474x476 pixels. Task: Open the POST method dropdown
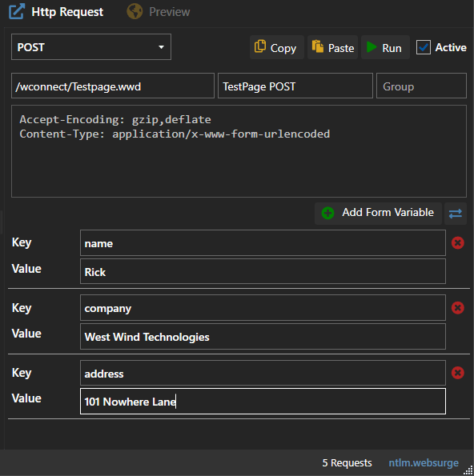tap(91, 47)
